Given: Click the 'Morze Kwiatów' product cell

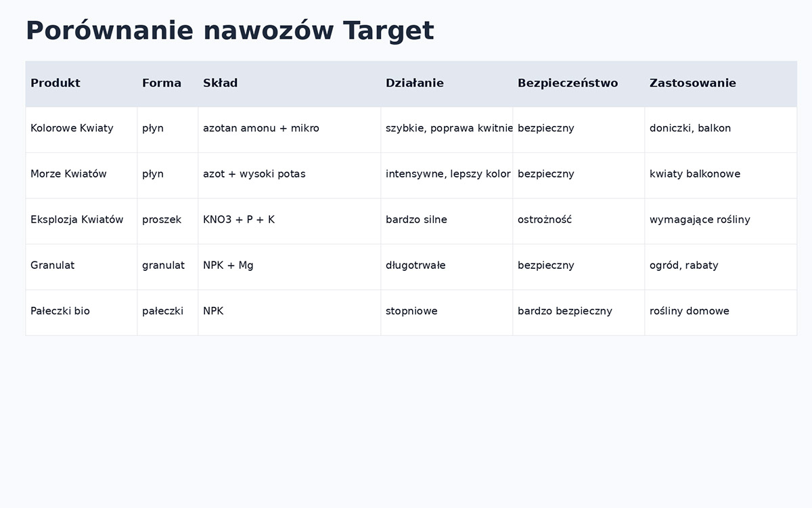Looking at the screenshot, I should 81,175.
